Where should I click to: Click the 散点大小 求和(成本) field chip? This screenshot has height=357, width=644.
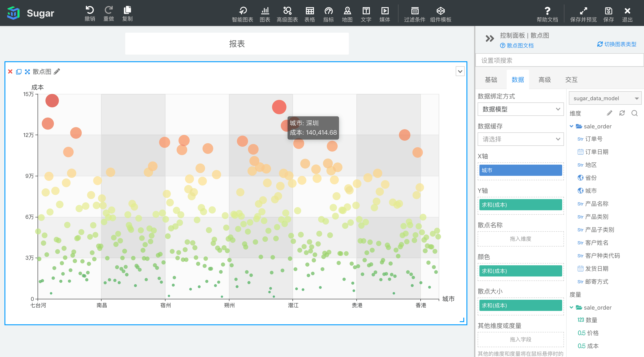521,306
